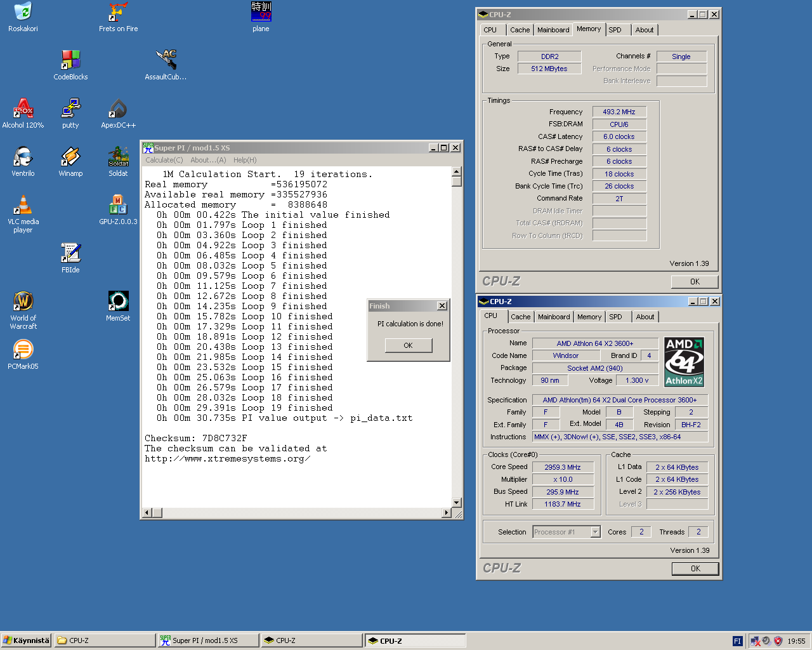Click OK in lower CPU-Z CPU window
Viewport: 812px width, 650px height.
point(696,569)
